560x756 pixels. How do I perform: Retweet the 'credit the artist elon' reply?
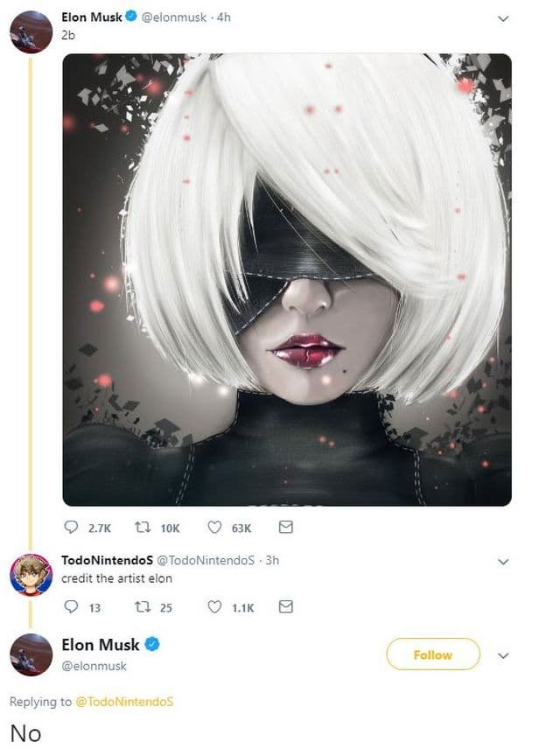(144, 607)
